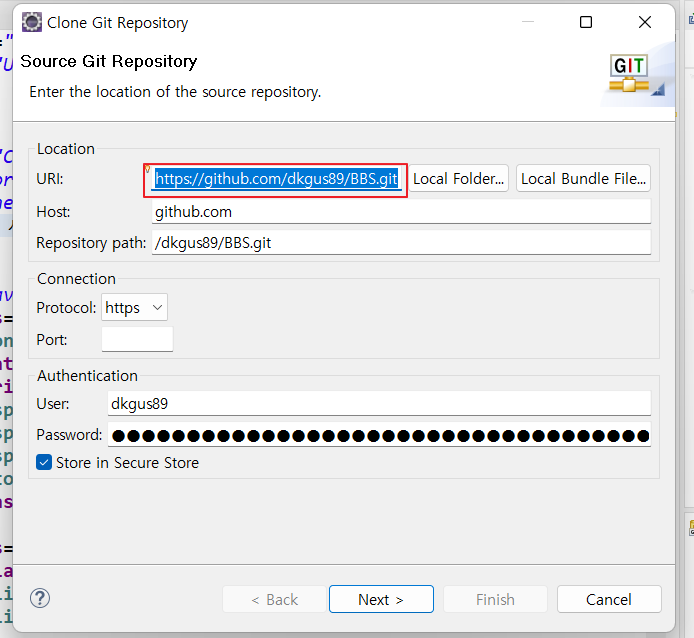Click the Next > button
Screen dimensions: 694x638
tap(381, 599)
